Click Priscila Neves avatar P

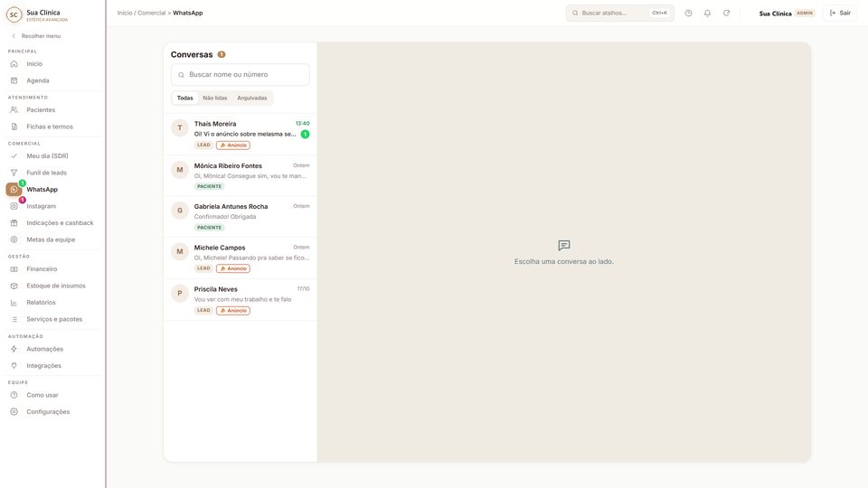[x=179, y=293]
